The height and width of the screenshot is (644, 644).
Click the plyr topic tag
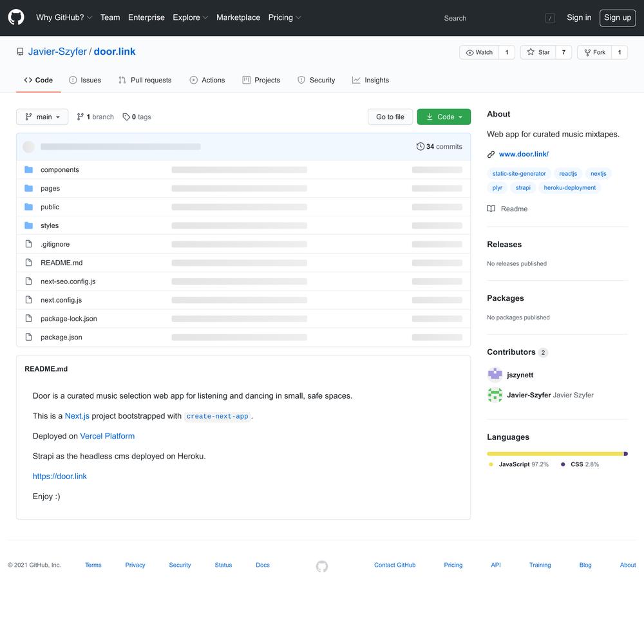click(x=497, y=187)
